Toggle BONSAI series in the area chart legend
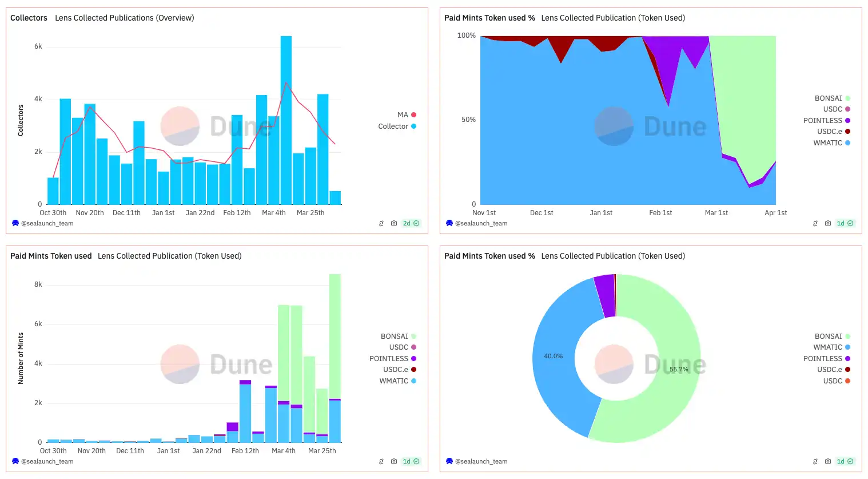 pyautogui.click(x=832, y=98)
